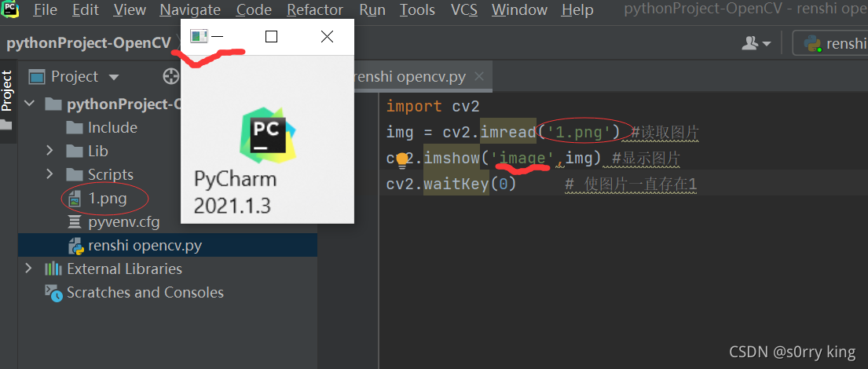868x369 pixels.
Task: Click the Select Opened File crosshair icon
Action: (171, 76)
